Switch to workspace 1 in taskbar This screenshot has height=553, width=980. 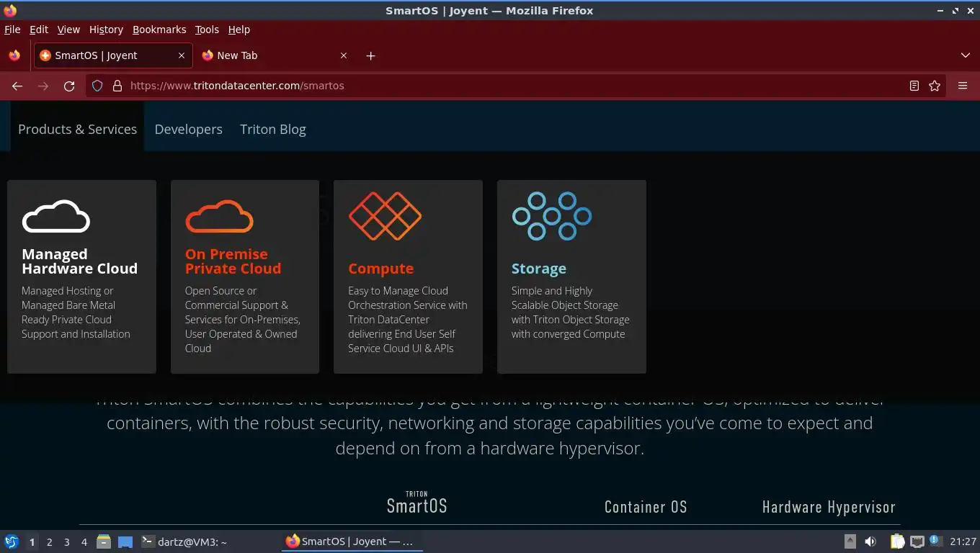tap(32, 542)
